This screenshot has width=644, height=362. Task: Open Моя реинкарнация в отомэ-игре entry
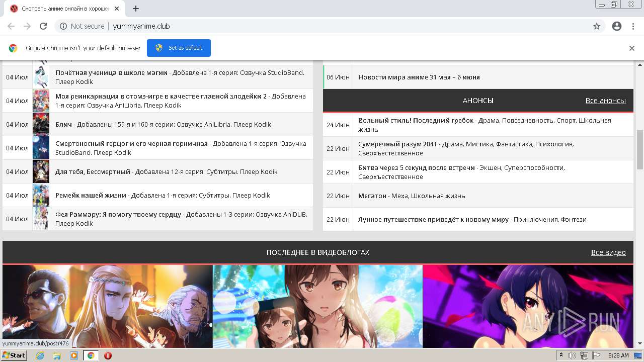(161, 96)
